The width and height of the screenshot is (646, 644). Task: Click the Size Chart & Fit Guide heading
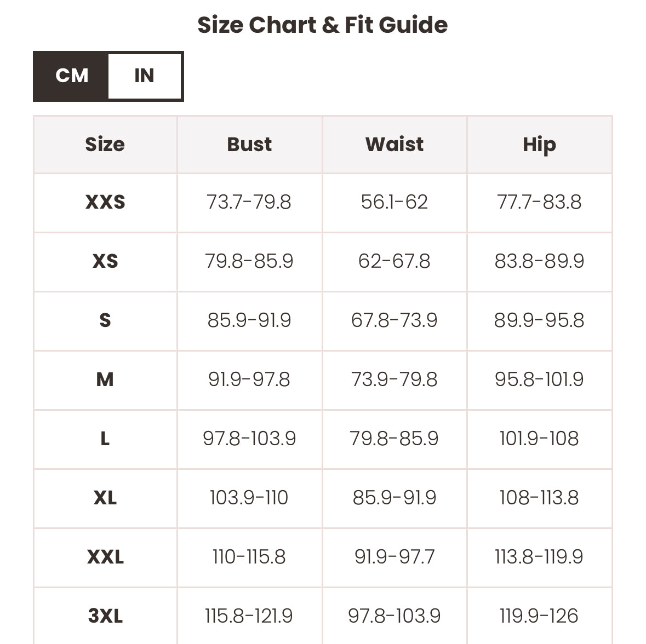323,25
